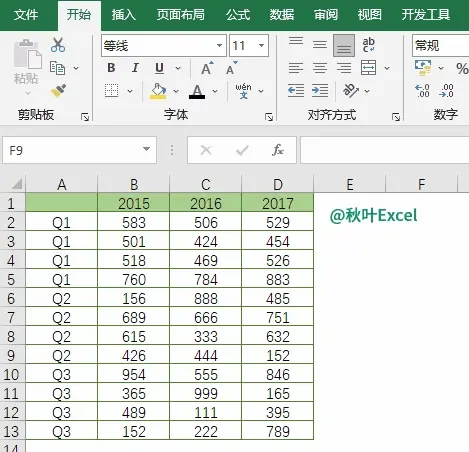The height and width of the screenshot is (452, 469).
Task: Select column header C
Action: [x=206, y=184]
